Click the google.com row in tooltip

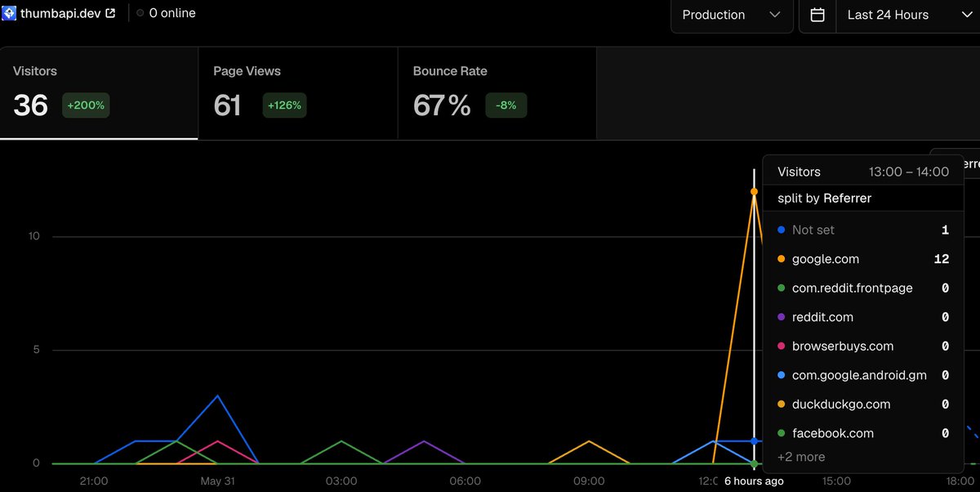[863, 259]
